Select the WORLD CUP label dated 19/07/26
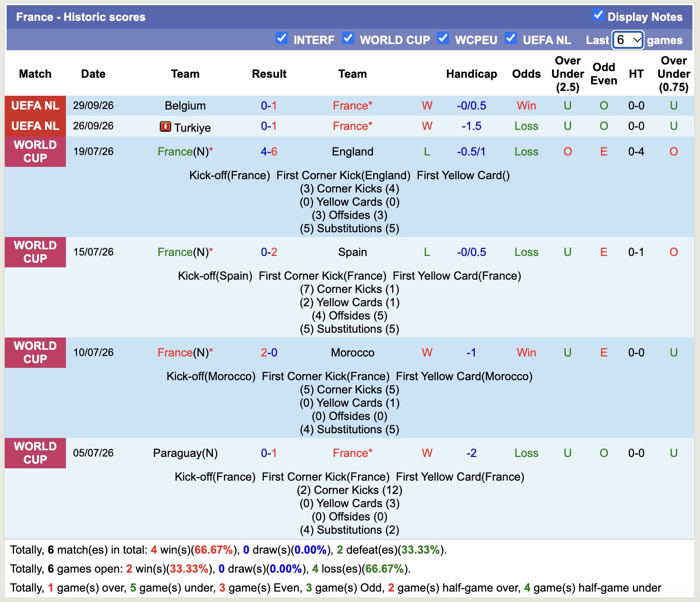 (x=35, y=152)
